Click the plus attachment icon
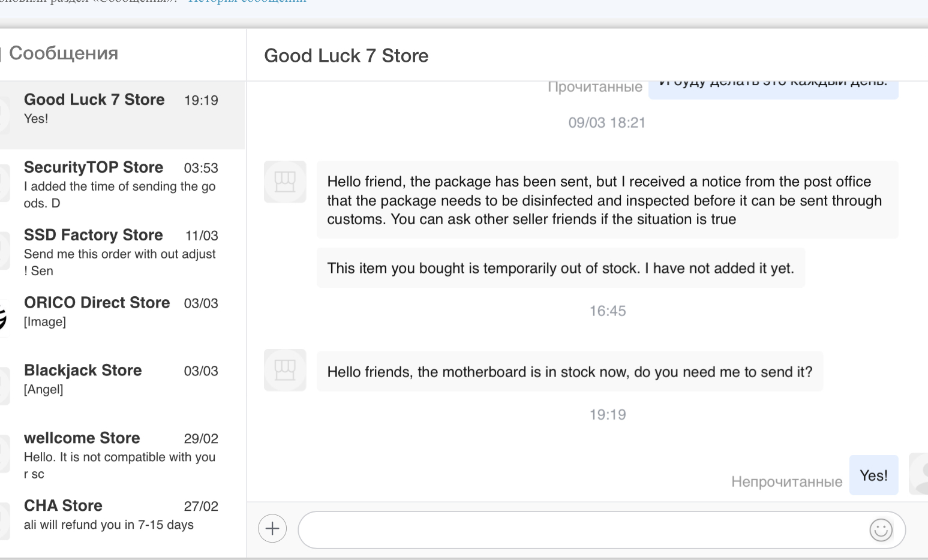 pyautogui.click(x=272, y=529)
